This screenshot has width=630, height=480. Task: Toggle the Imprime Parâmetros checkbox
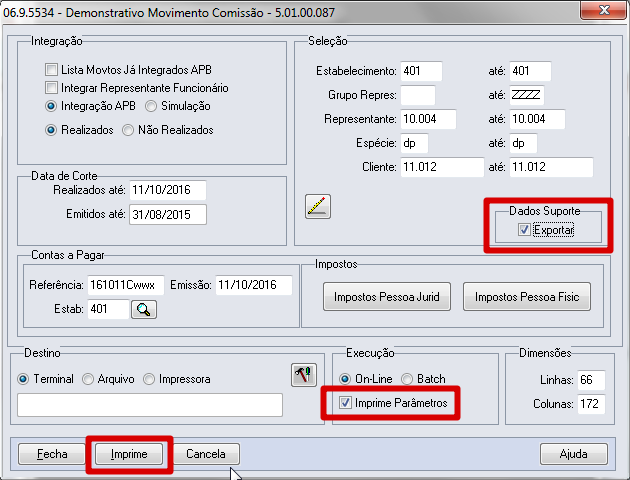[x=345, y=402]
